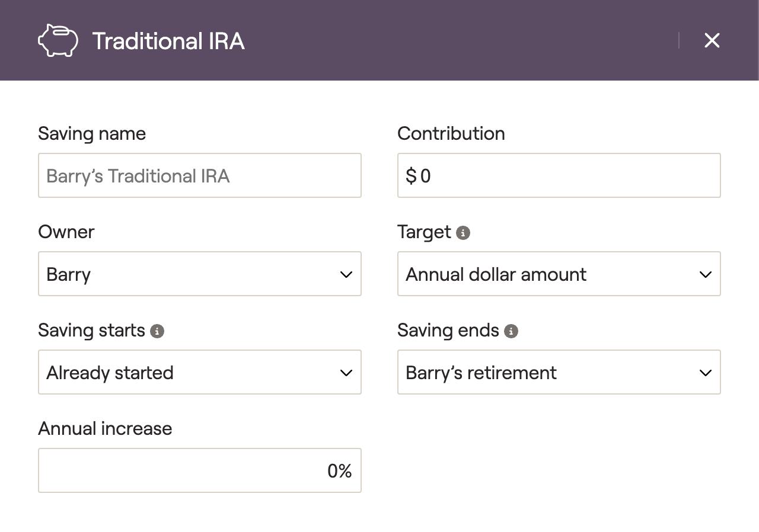Click the Saving starts chevron arrow
The width and height of the screenshot is (759, 532).
tap(346, 373)
